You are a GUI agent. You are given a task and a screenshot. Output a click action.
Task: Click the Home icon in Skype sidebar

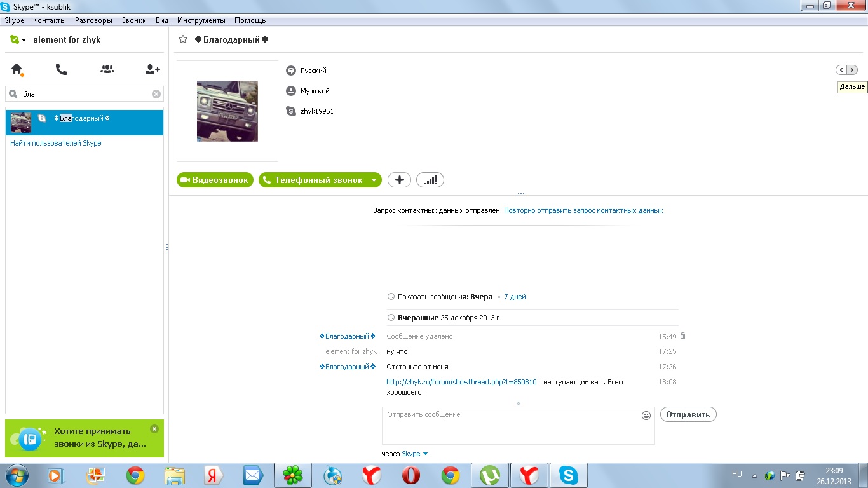tap(17, 69)
